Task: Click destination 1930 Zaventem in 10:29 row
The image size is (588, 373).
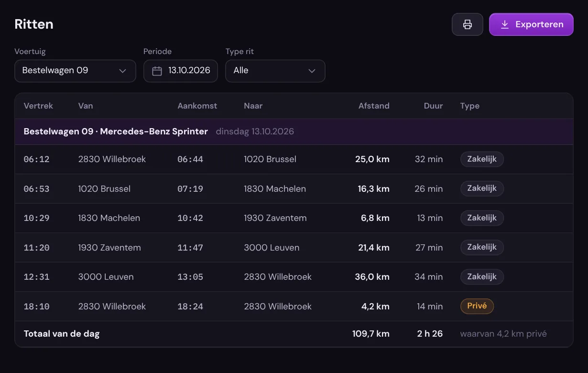Action: [x=275, y=218]
